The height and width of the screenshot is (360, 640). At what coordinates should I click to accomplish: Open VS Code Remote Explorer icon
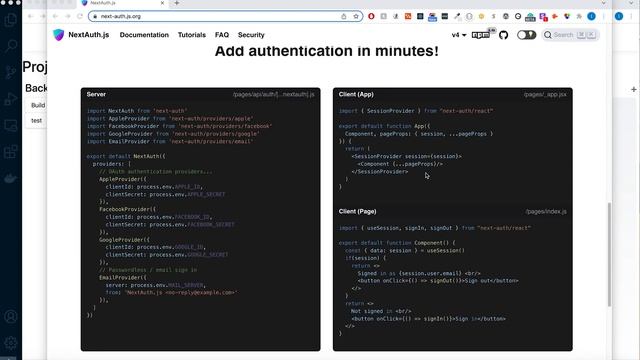pyautogui.click(x=11, y=126)
